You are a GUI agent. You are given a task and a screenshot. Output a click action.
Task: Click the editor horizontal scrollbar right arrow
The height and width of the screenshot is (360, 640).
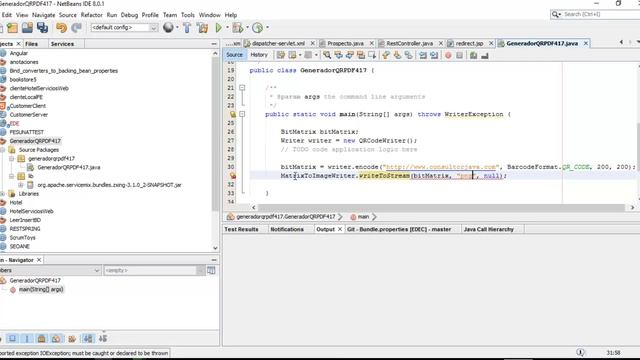tap(632, 207)
